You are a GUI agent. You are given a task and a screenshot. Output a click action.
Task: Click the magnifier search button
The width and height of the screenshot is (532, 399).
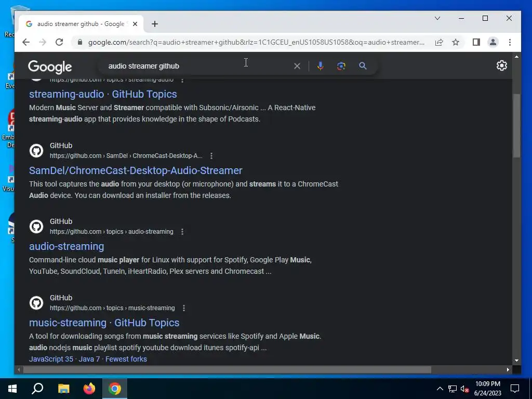tap(363, 66)
